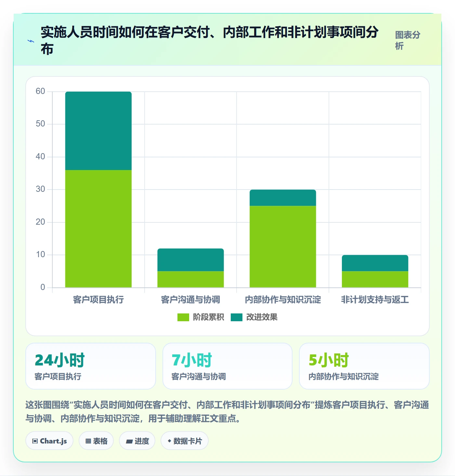Click the y-axis value 30
Viewport: 455px width, 476px height.
click(x=40, y=189)
